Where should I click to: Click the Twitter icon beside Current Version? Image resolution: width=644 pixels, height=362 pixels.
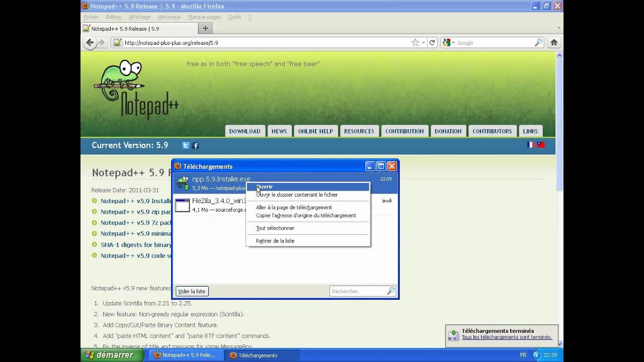click(186, 145)
